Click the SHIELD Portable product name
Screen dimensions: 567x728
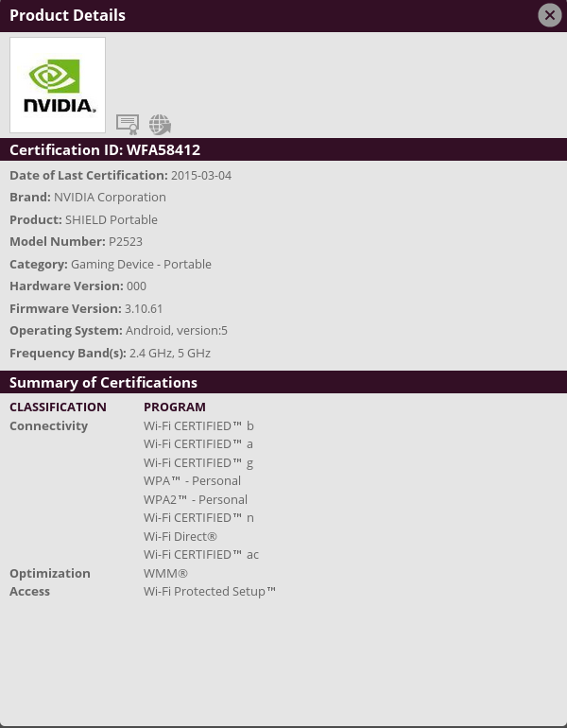tap(112, 219)
